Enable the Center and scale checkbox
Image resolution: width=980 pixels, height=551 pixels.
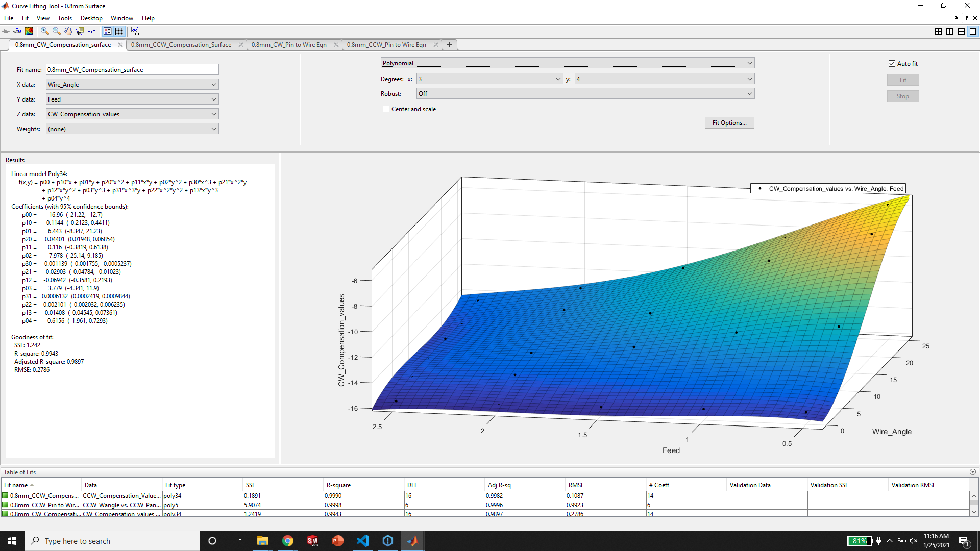coord(386,109)
